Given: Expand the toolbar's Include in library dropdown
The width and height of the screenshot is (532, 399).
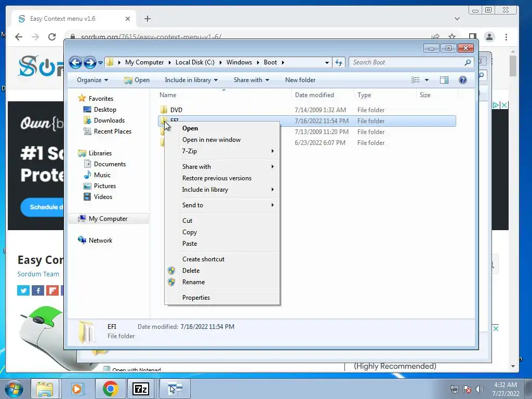Looking at the screenshot, I should click(x=191, y=80).
